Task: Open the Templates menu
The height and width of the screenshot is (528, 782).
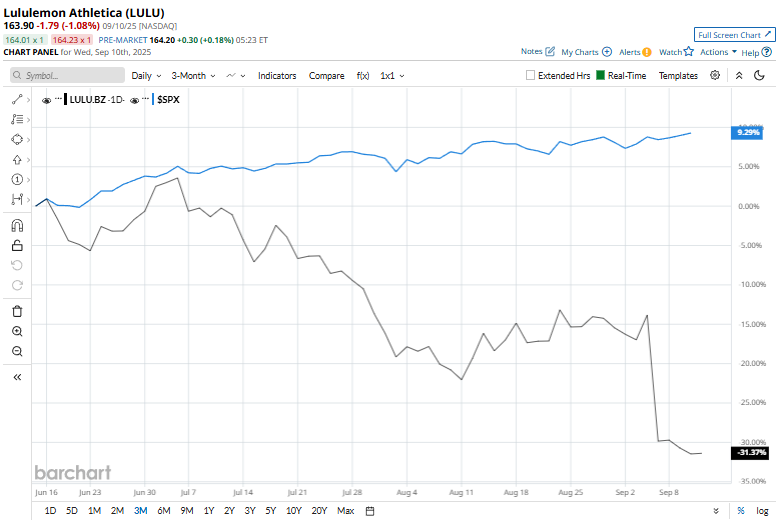Action: [x=678, y=76]
